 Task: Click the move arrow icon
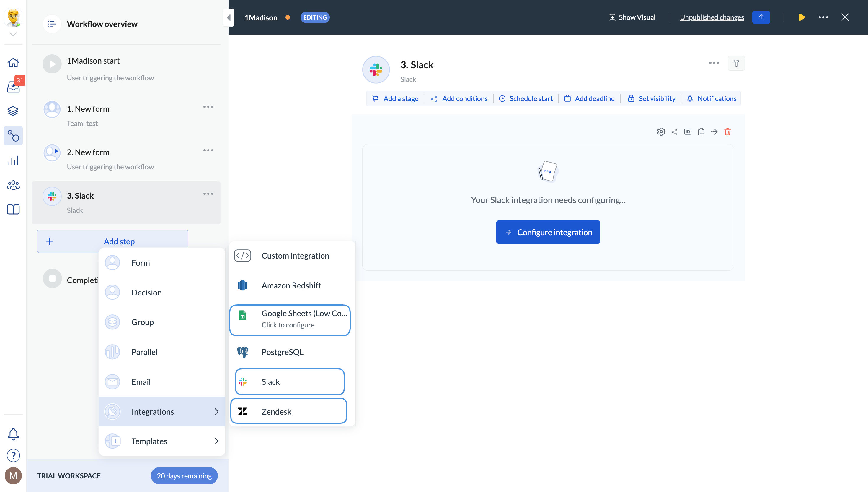tap(714, 131)
